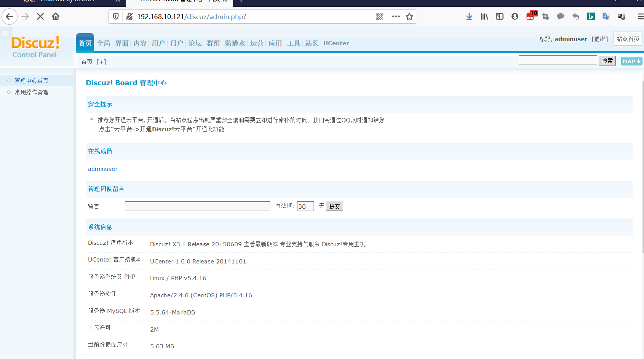
Task: Click the 站点首页 button
Action: [x=628, y=39]
